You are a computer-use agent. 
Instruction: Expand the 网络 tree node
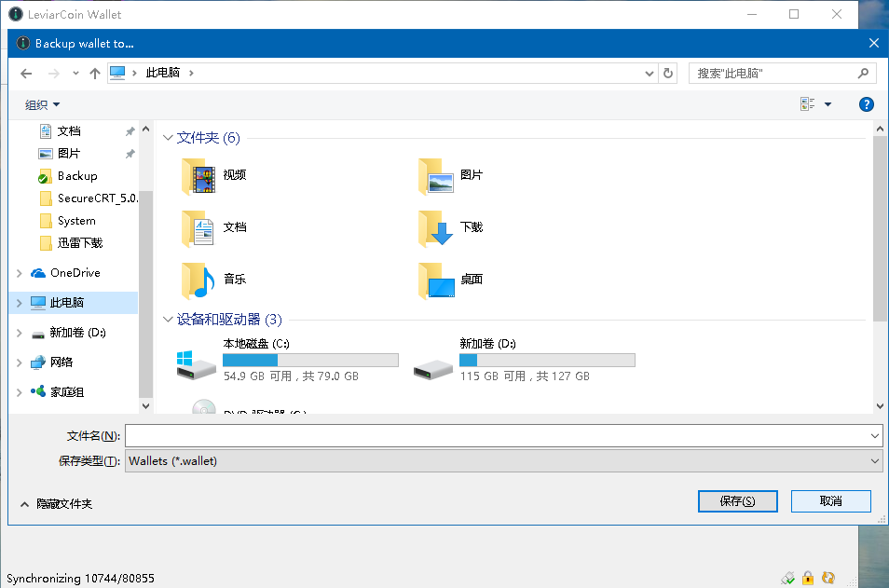[x=20, y=362]
